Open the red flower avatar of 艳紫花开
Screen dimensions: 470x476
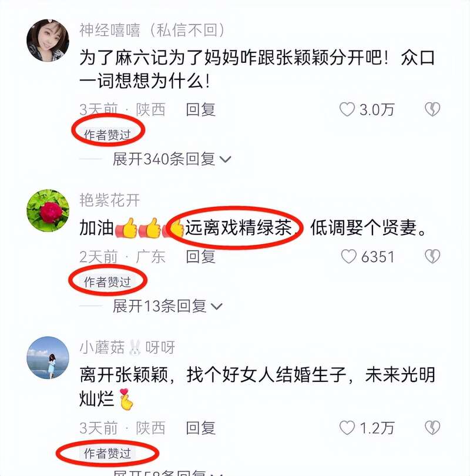[x=48, y=211]
